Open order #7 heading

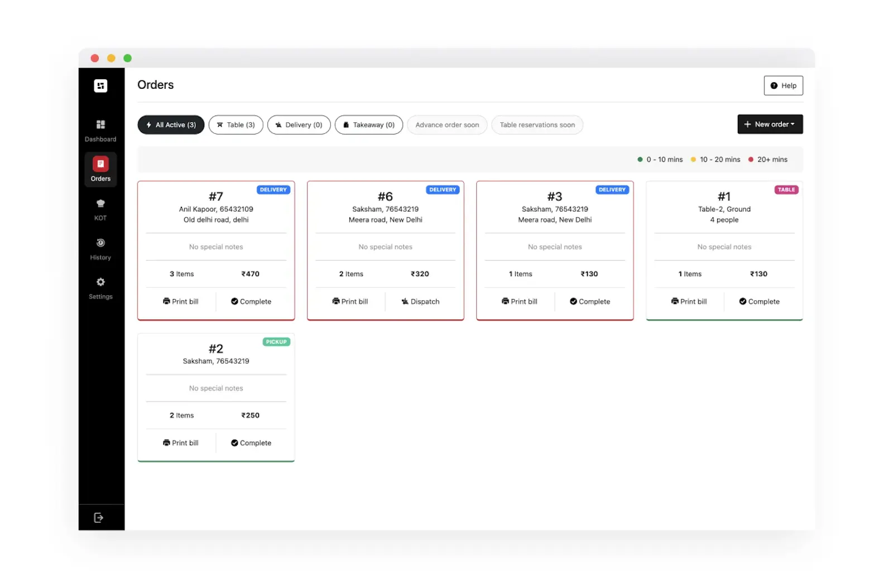216,196
